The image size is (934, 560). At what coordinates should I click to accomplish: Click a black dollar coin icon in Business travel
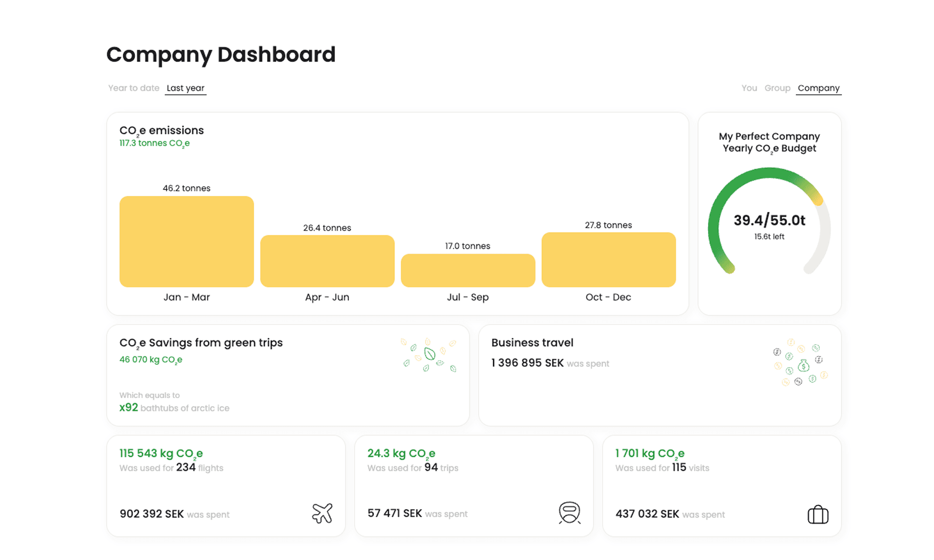pyautogui.click(x=777, y=352)
